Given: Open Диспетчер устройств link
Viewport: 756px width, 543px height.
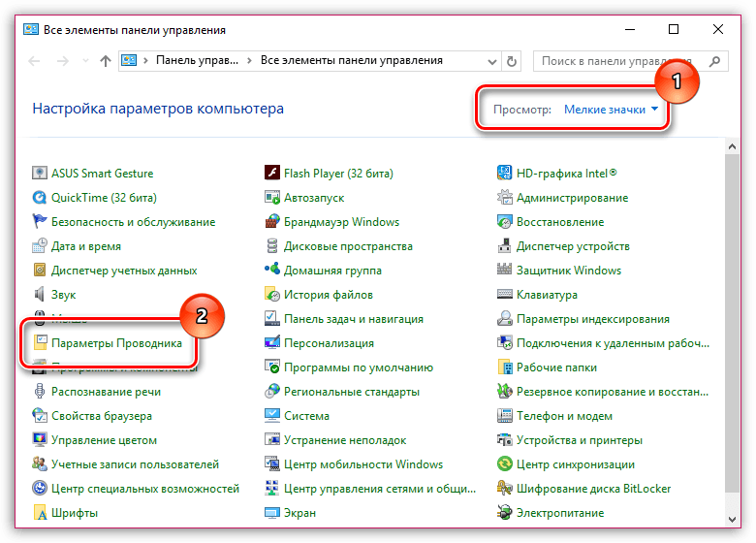Looking at the screenshot, I should (573, 246).
